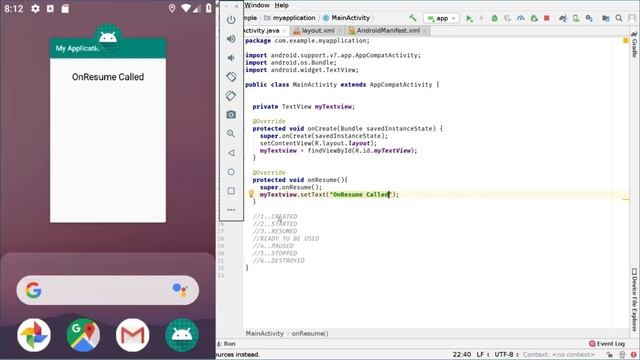Open the Help menu
Image resolution: width=640 pixels, height=360 pixels.
pyautogui.click(x=282, y=5)
